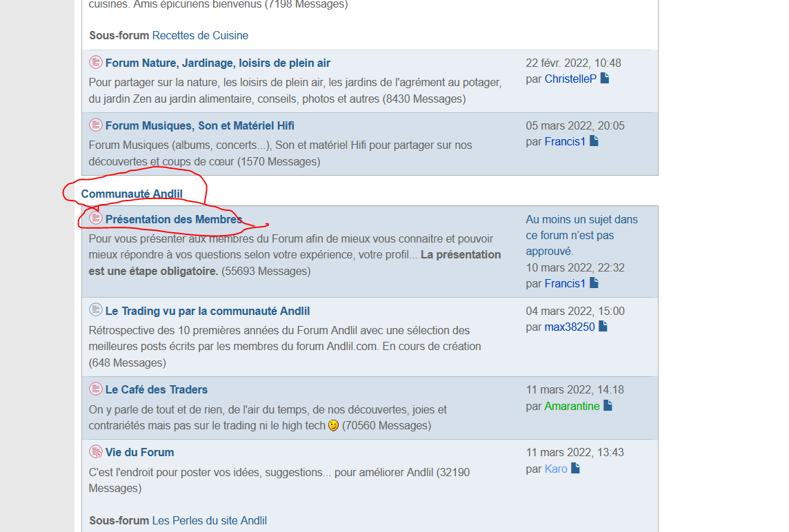Click '(1570 Messages)' count text

click(x=279, y=162)
